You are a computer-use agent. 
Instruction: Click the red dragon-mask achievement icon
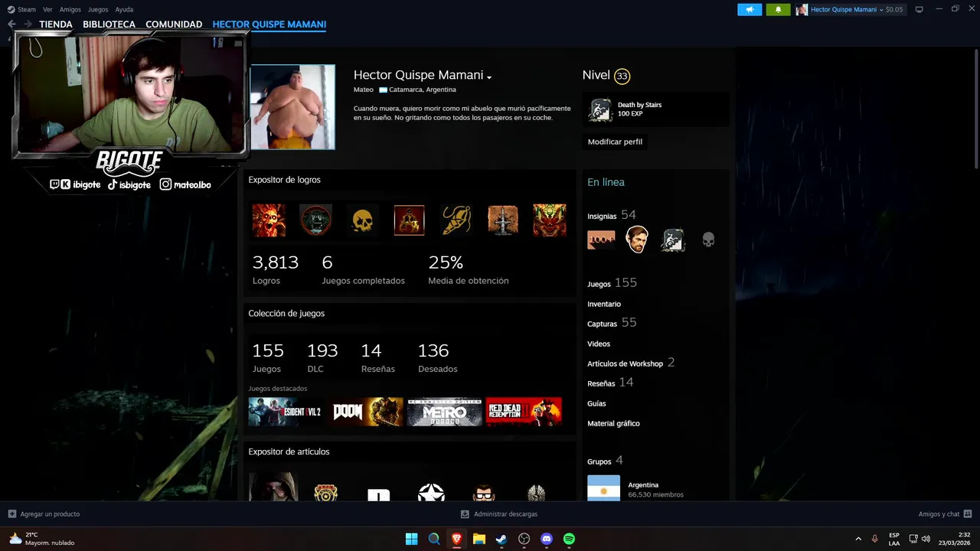(x=550, y=220)
